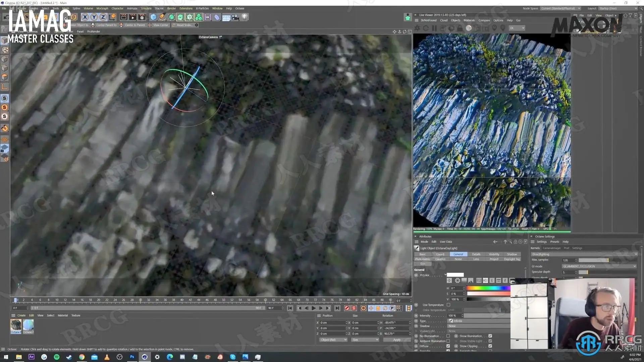This screenshot has width=644, height=362.
Task: Open the Object (Rel) coordinate dropdown
Action: coord(333,340)
